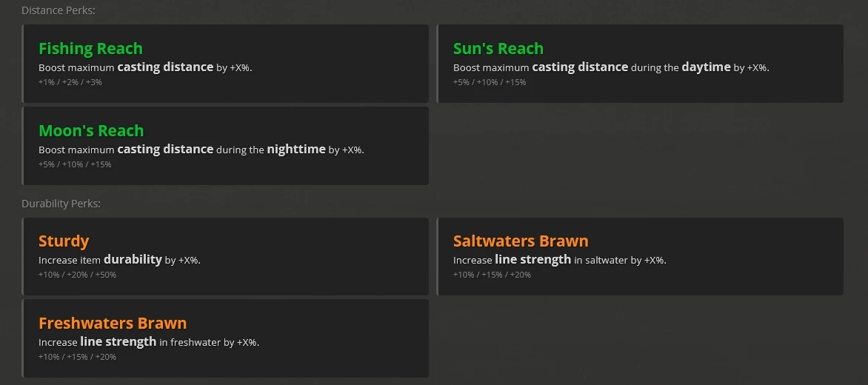Select the Fishing Reach perk card
The width and height of the screenshot is (868, 385).
225,64
